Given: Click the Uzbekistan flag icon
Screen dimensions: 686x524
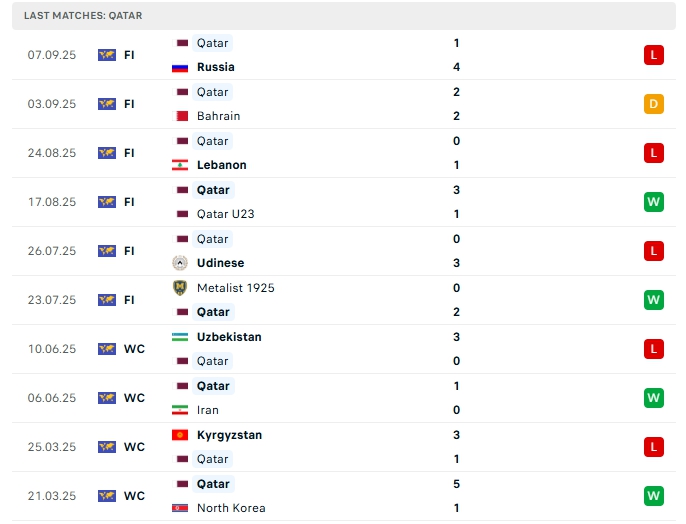Looking at the screenshot, I should pyautogui.click(x=181, y=337).
